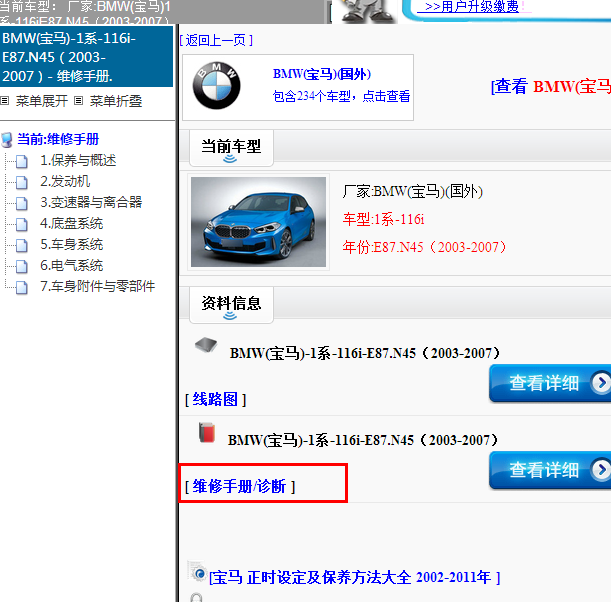Select the 当前:维修手册 root node
The height and width of the screenshot is (602, 611).
(x=58, y=139)
